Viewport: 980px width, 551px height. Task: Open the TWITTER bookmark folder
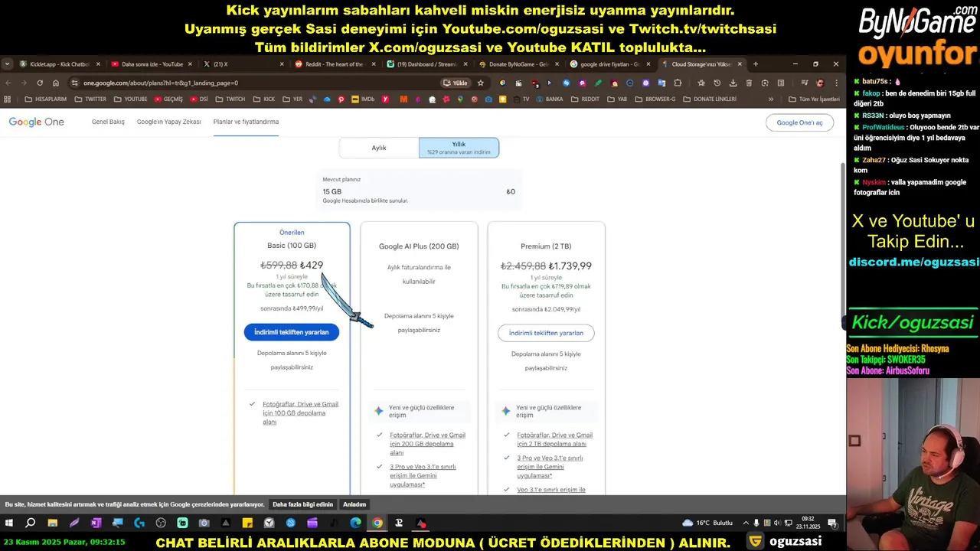point(90,99)
